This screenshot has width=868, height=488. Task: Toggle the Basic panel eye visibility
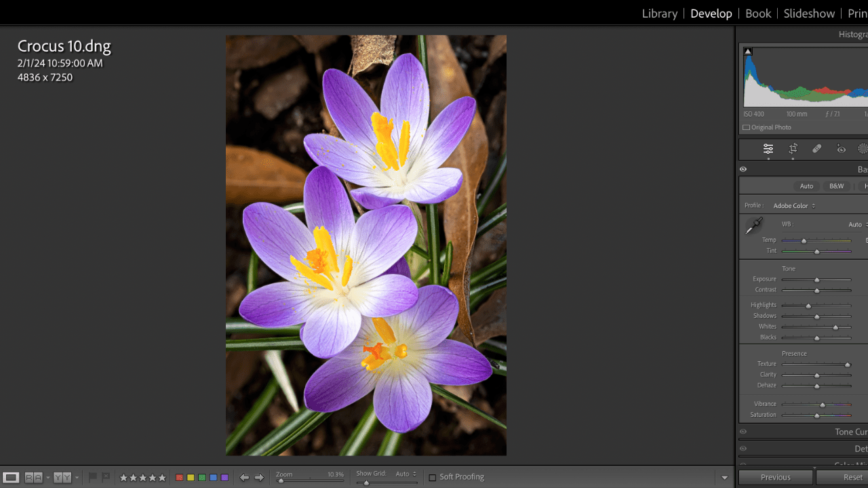[743, 169]
